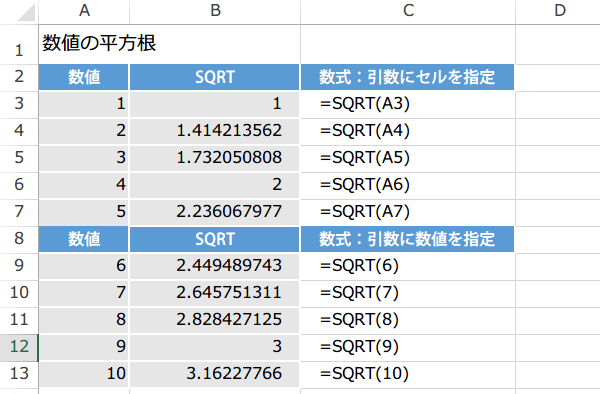The height and width of the screenshot is (394, 600).
Task: Click cell with value 2.236067977
Action: pos(214,212)
